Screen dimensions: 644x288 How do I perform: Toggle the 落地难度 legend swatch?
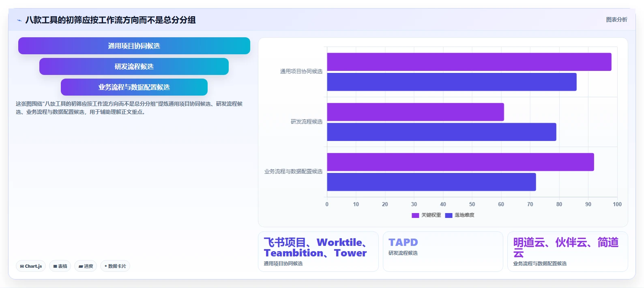point(449,215)
